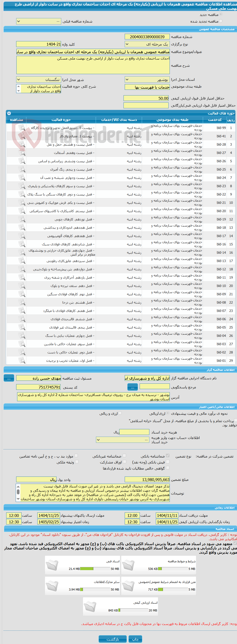Image resolution: width=237 pixels, height=644 pixels.
Task: Click the اسناد ارزیابی کیفی size progress bar
Action: 133,610
